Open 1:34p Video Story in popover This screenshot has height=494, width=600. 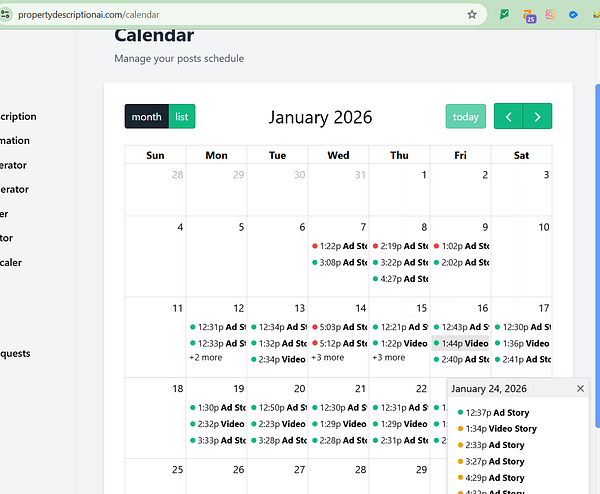pos(497,429)
